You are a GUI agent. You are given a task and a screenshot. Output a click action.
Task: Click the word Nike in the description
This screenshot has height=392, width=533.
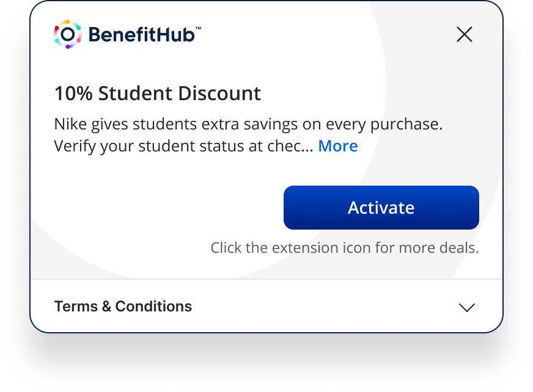(68, 125)
